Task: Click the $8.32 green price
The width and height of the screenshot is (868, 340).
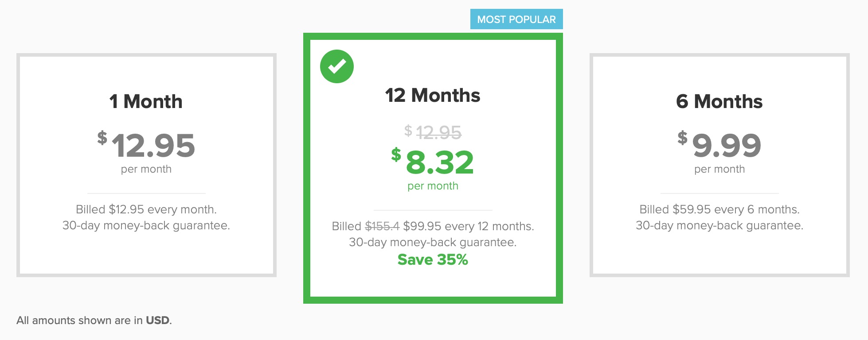Action: 433,162
